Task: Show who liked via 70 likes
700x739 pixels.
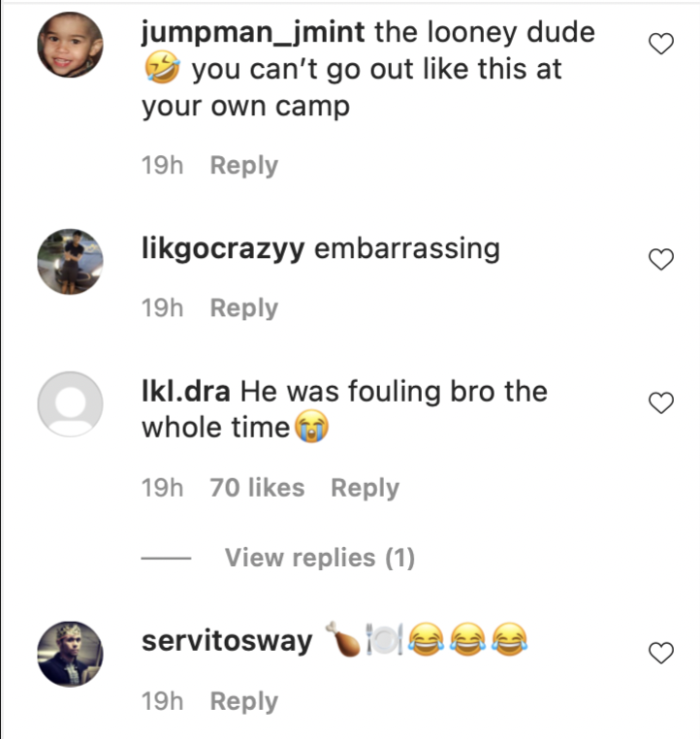Action: [x=257, y=488]
